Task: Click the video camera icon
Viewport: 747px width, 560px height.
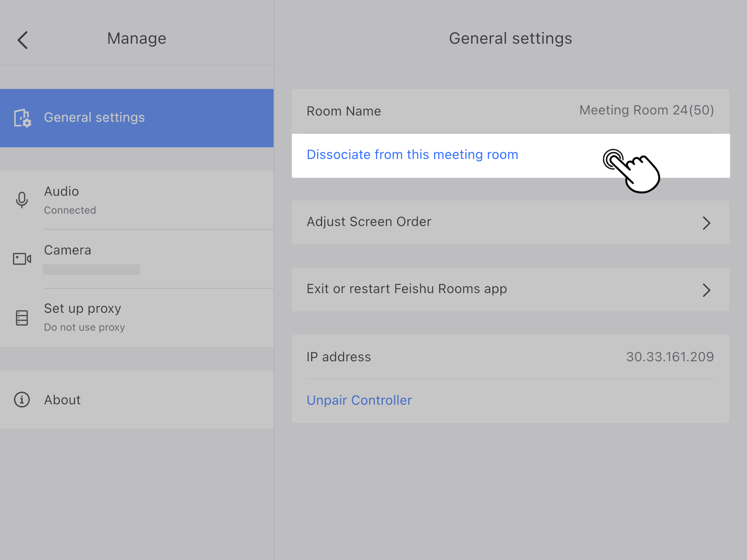Action: tap(22, 259)
